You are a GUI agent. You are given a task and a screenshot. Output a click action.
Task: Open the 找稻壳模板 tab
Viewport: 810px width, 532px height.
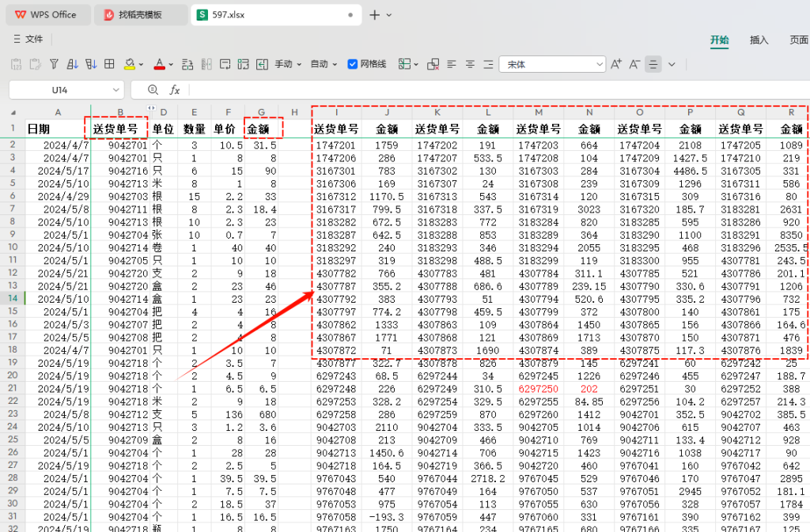pos(141,15)
